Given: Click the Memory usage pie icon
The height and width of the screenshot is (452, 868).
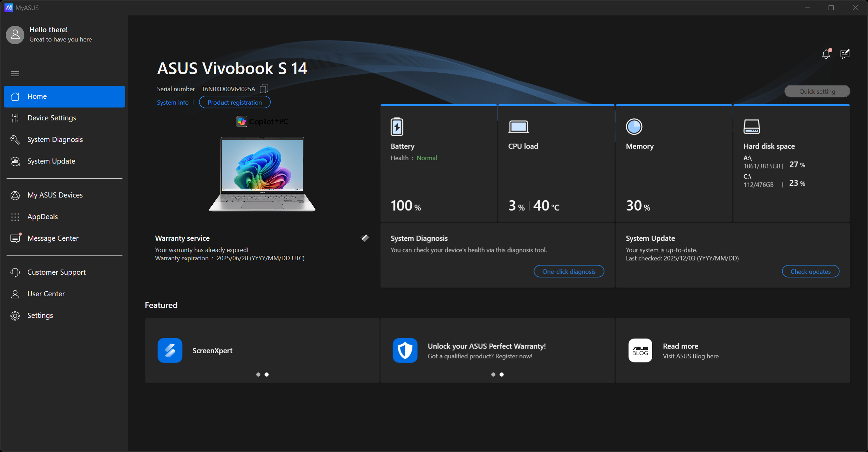Looking at the screenshot, I should click(x=634, y=127).
